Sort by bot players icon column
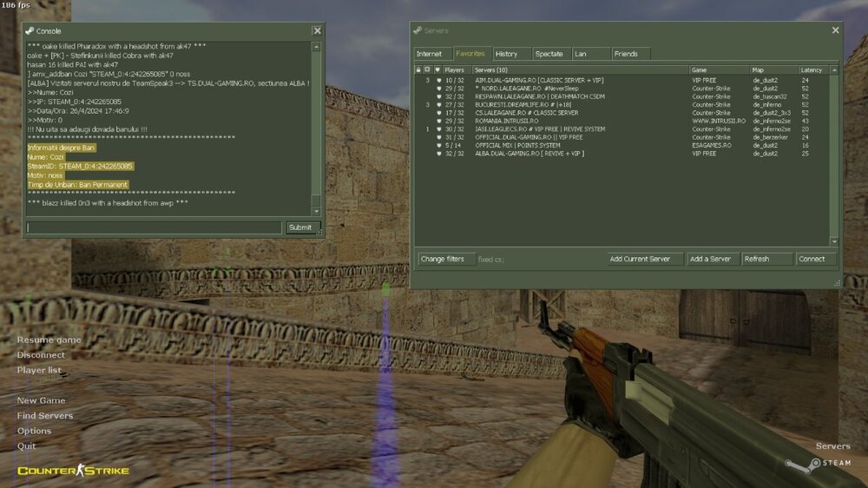Viewport: 868px width, 488px height. [427, 69]
